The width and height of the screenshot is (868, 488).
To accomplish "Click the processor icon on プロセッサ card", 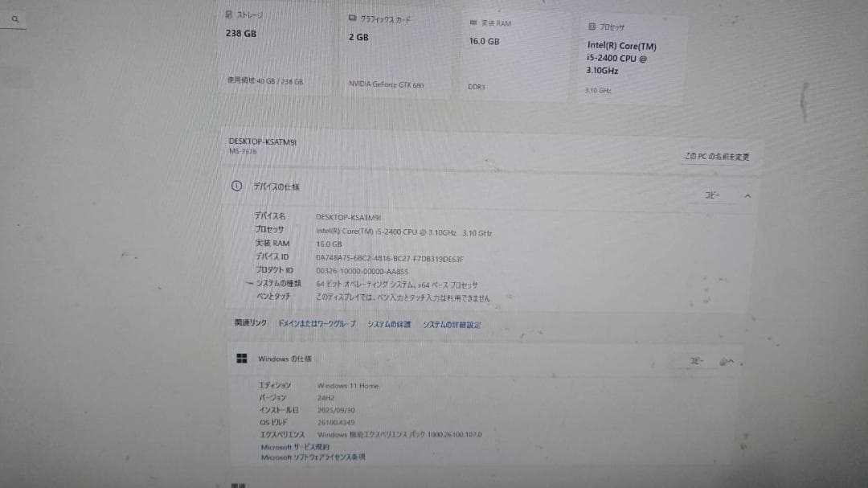I will pos(592,27).
